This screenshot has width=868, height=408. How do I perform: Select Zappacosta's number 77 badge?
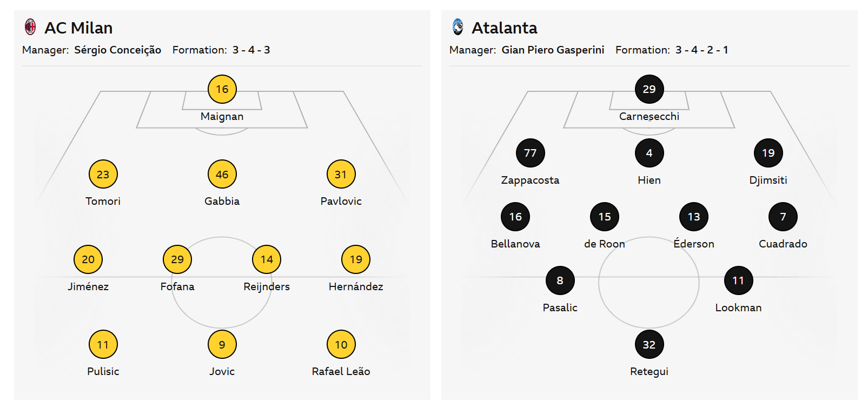pyautogui.click(x=530, y=153)
